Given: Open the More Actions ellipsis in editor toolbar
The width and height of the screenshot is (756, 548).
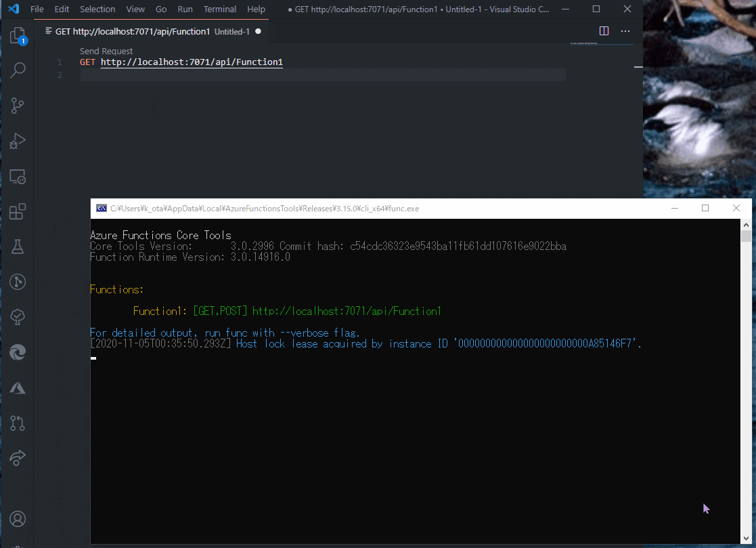Looking at the screenshot, I should tap(625, 30).
